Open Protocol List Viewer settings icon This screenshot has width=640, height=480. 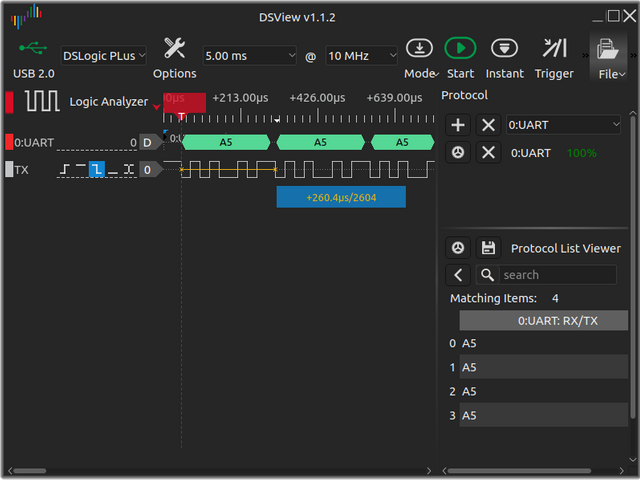tap(458, 248)
